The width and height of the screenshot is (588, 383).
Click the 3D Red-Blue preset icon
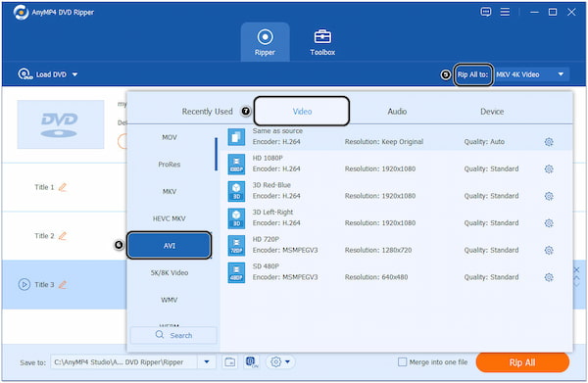click(x=236, y=191)
